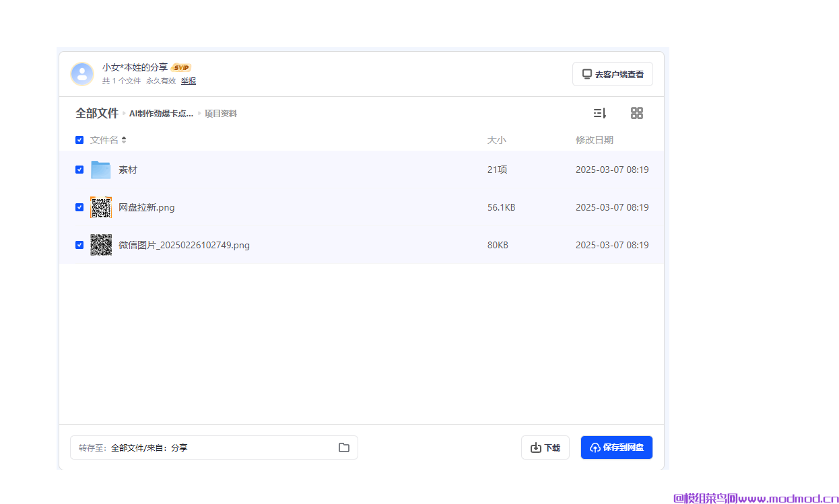Open the 素材 folder name
839x504 pixels.
point(128,170)
